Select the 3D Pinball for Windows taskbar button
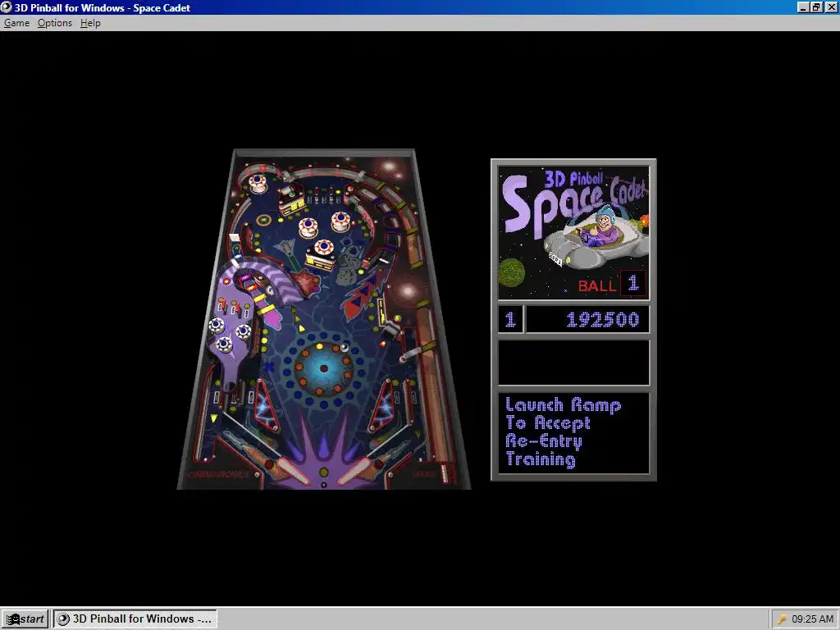Screen dimensions: 840x630 135,619
